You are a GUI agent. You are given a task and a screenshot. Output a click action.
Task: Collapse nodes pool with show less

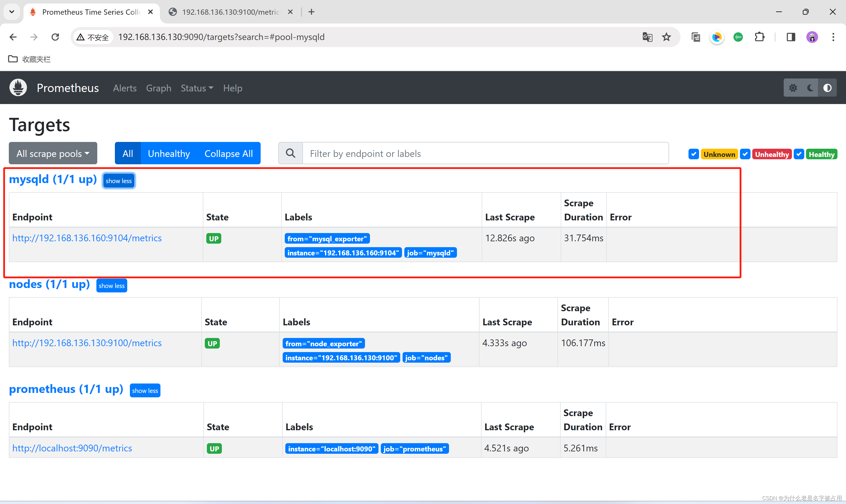point(112,286)
